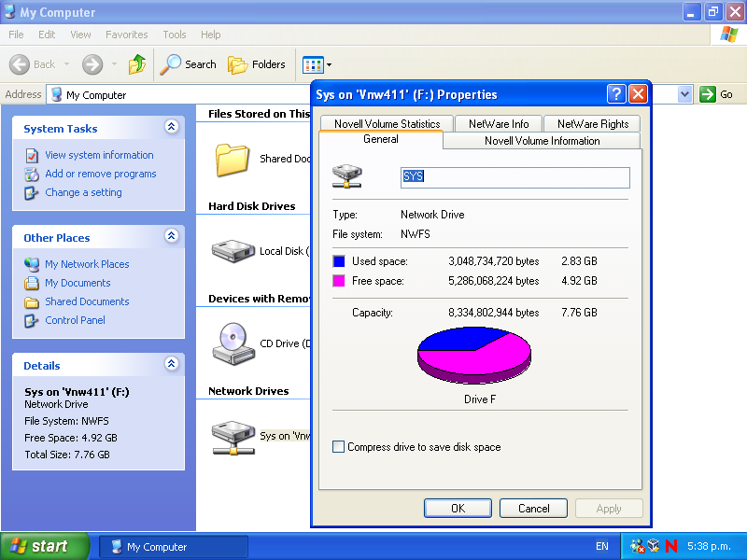Switch to Novell Volume Statistics tab
The height and width of the screenshot is (560, 747).
pos(387,124)
